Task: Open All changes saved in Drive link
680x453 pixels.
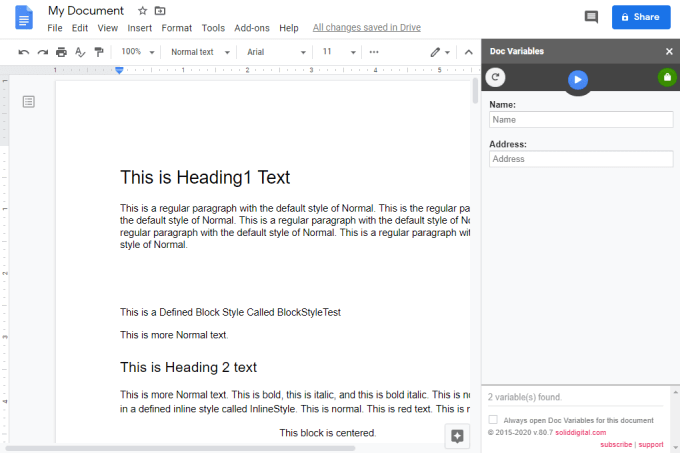Action: (x=367, y=28)
